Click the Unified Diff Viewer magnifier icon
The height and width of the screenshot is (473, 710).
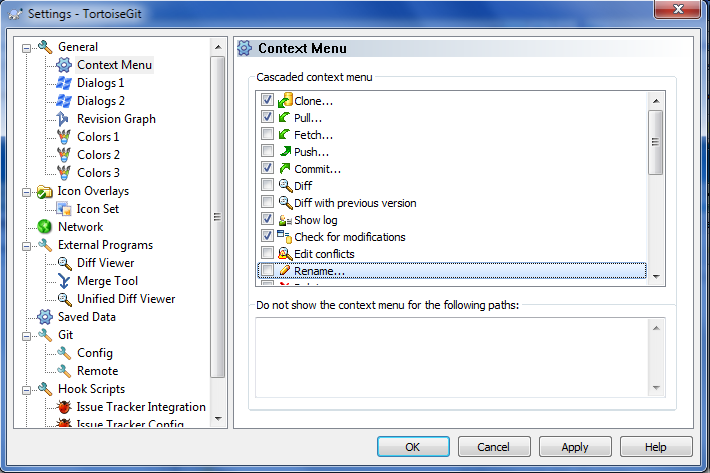pyautogui.click(x=64, y=299)
